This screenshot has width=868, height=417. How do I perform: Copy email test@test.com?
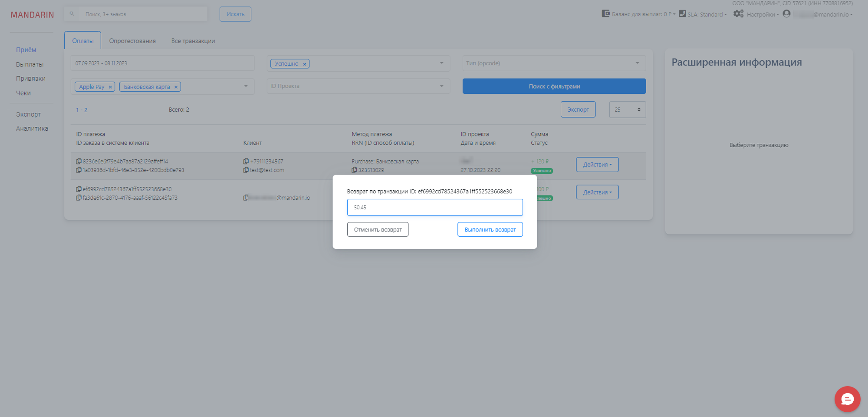[x=246, y=170]
